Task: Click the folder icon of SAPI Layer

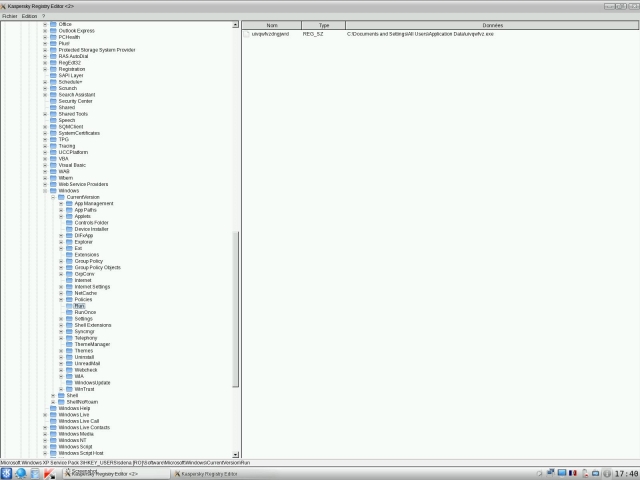Action: (x=53, y=76)
